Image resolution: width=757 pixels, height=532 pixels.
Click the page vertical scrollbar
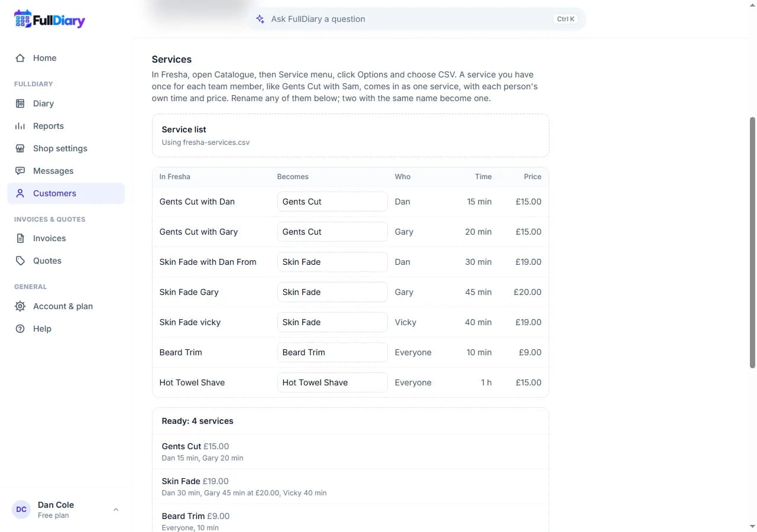tap(752, 242)
